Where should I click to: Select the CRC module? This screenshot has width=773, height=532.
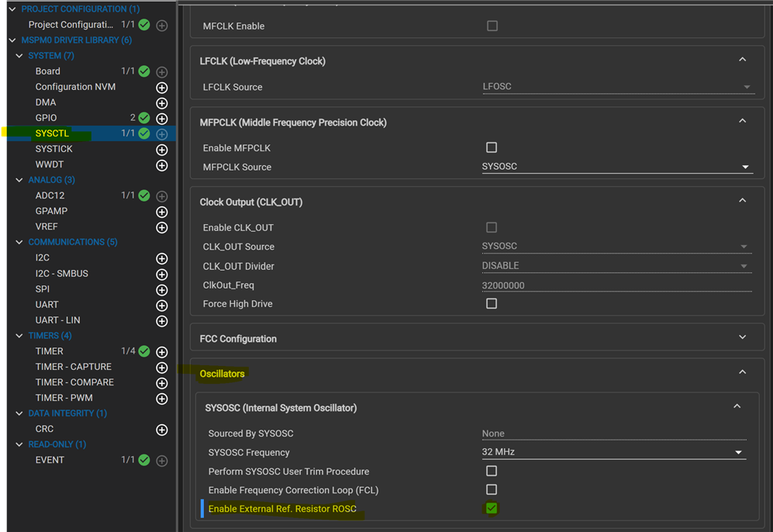(x=44, y=429)
